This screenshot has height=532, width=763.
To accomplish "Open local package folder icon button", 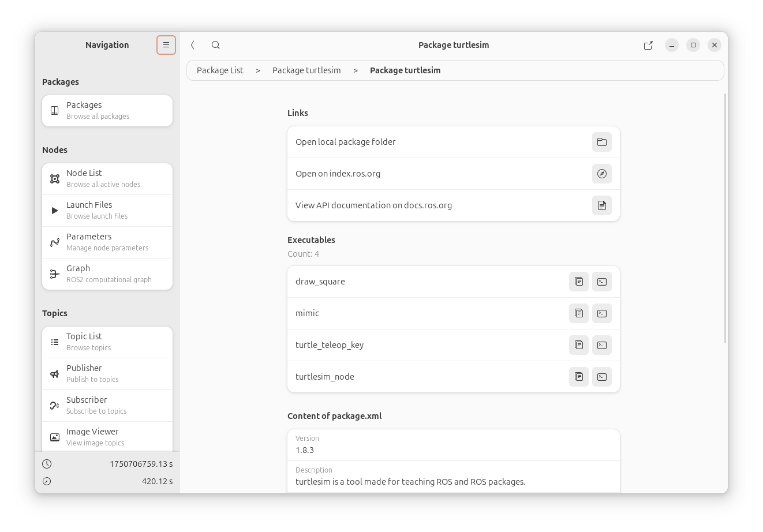I will 602,142.
